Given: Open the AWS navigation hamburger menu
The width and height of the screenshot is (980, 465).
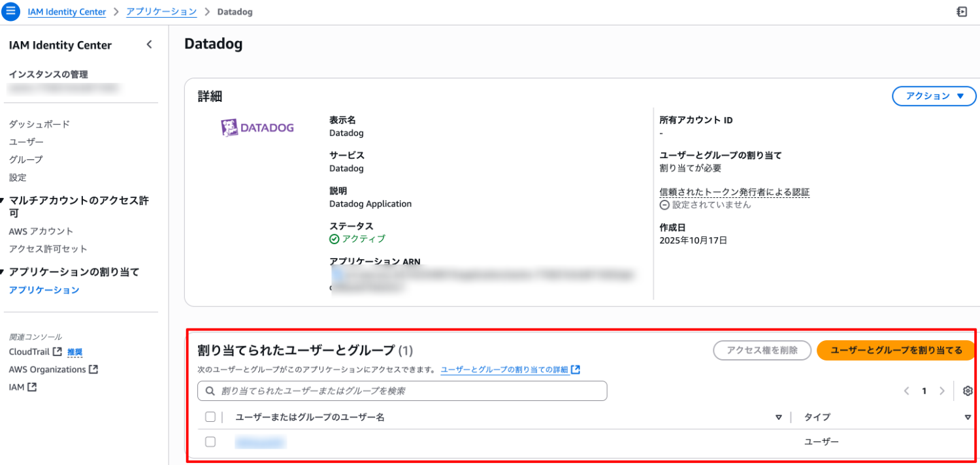Looking at the screenshot, I should coord(10,10).
